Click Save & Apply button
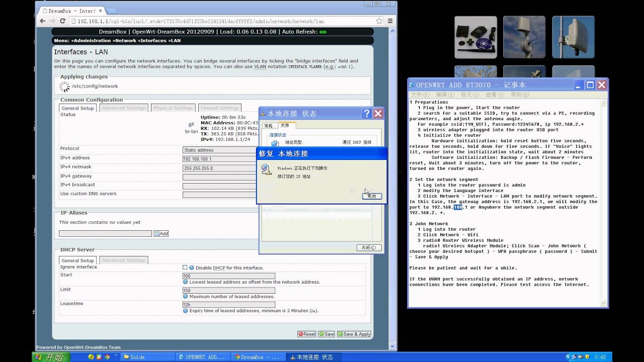644x362 pixels. pos(354,334)
